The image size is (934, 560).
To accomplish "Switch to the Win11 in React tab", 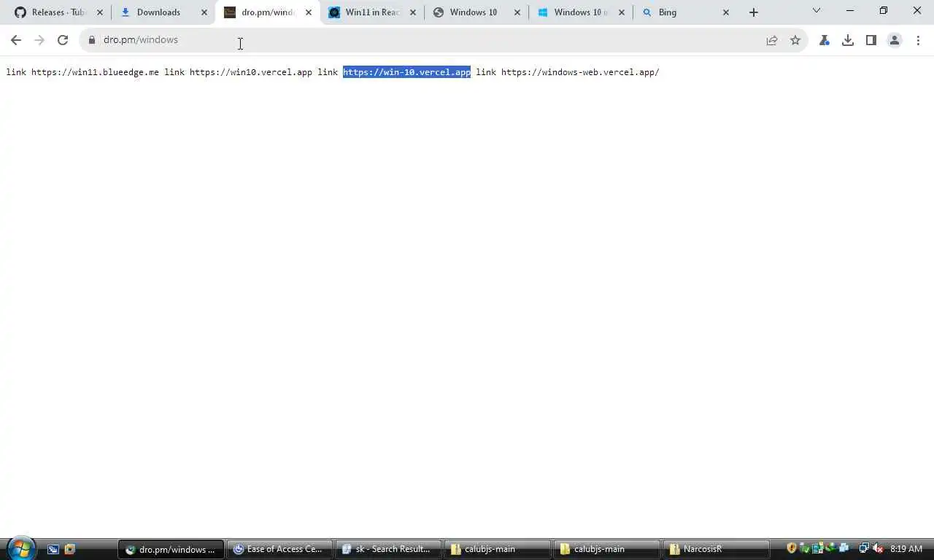I will pos(372,12).
